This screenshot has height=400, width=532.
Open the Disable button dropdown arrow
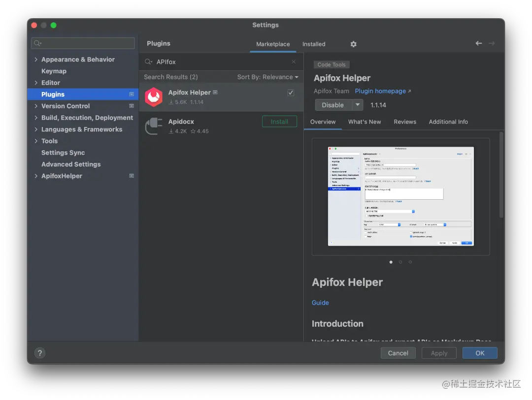click(x=357, y=105)
